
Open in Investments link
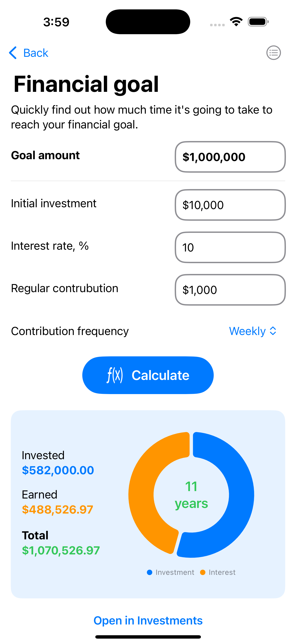click(148, 620)
